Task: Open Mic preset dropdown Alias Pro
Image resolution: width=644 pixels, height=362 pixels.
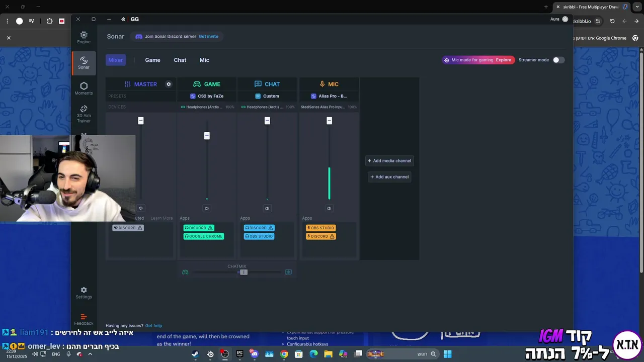Action: pos(329,96)
